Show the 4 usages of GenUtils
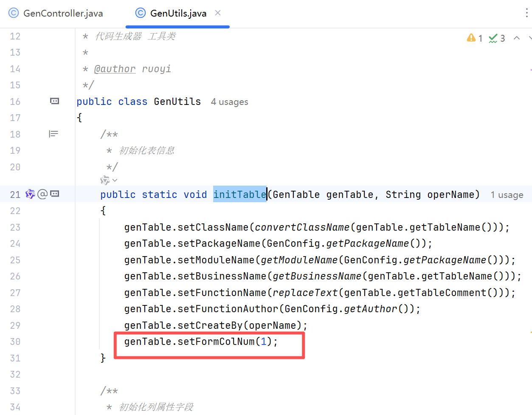Viewport: 532px width, 415px height. click(x=229, y=102)
